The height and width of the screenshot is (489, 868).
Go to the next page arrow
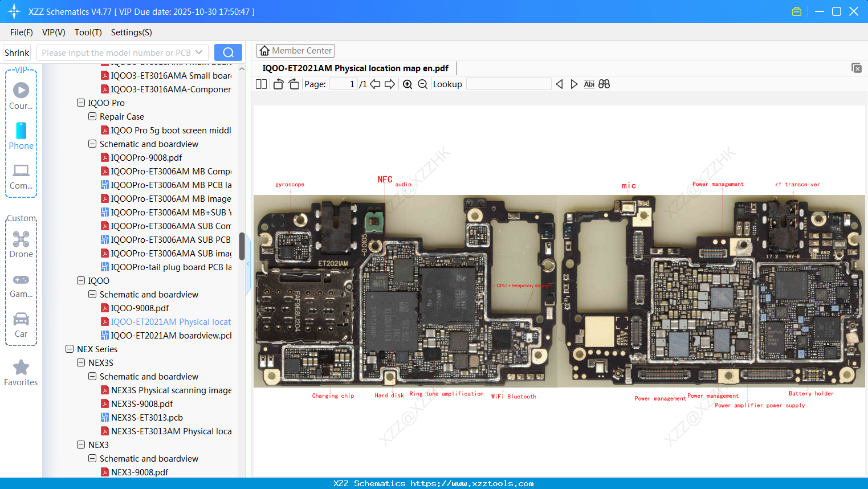(390, 84)
